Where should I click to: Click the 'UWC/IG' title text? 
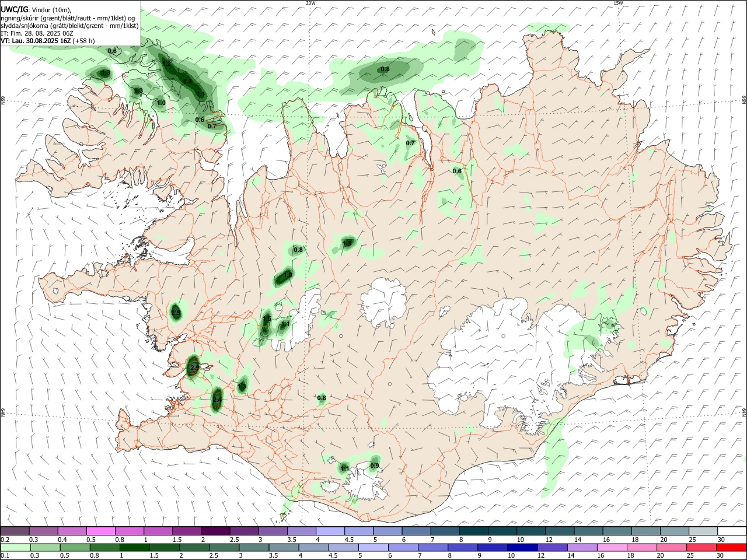pos(14,10)
